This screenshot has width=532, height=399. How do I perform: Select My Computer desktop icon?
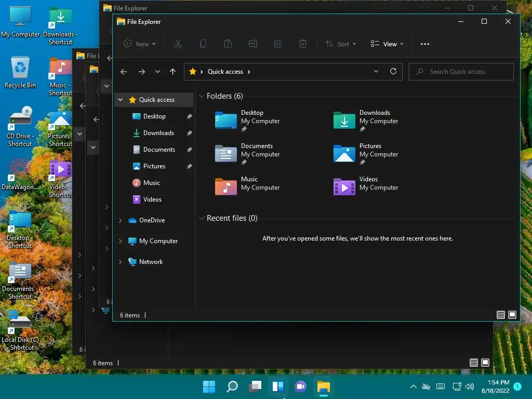tap(20, 22)
